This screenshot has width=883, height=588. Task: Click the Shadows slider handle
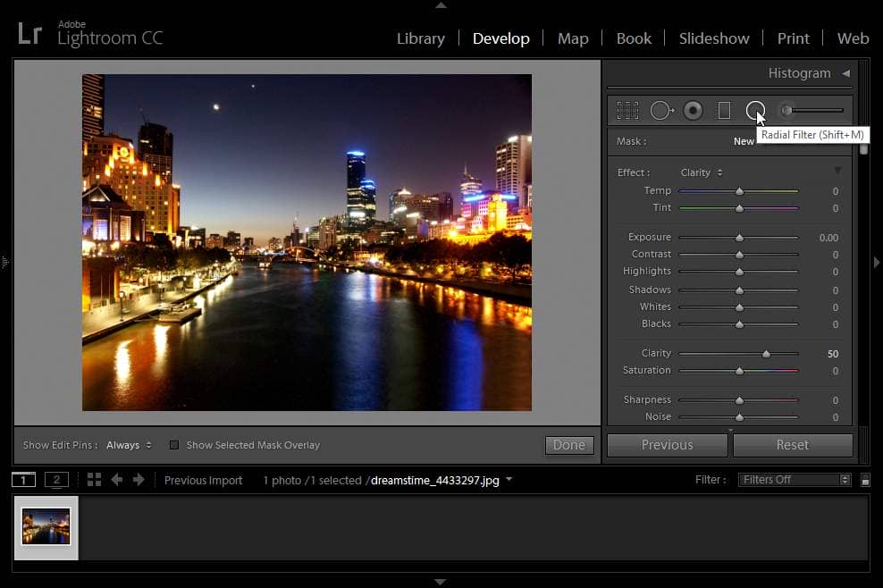(x=739, y=290)
